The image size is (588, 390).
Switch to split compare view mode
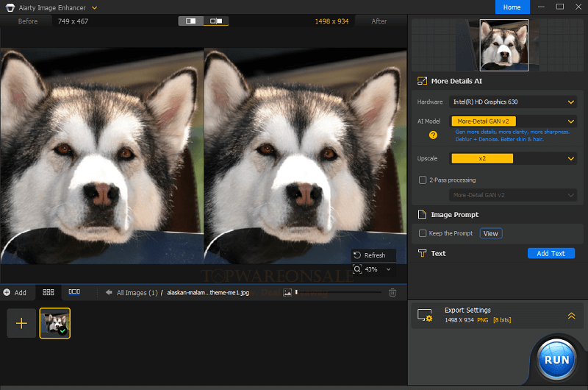191,21
